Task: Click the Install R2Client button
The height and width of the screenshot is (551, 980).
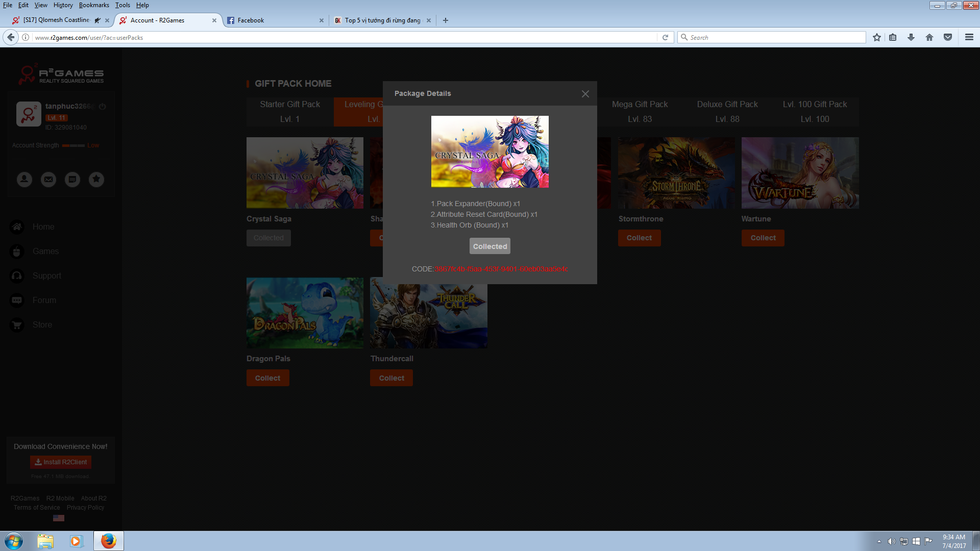Action: [x=61, y=462]
